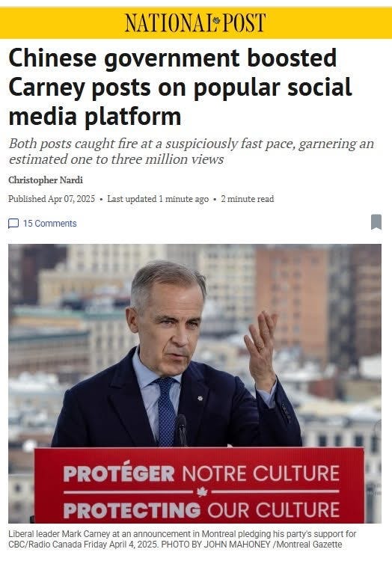
Task: Click the word NATIONAL in the masthead
Action: [x=169, y=22]
